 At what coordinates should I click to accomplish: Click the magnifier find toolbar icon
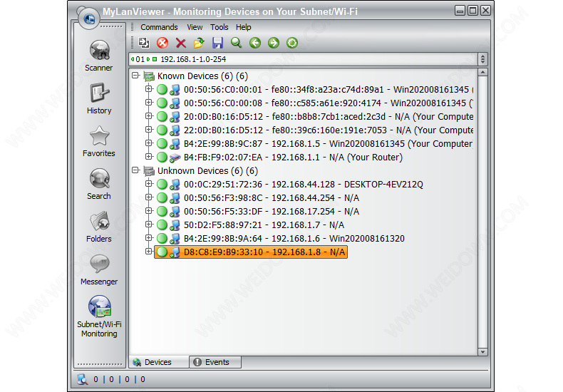point(237,43)
